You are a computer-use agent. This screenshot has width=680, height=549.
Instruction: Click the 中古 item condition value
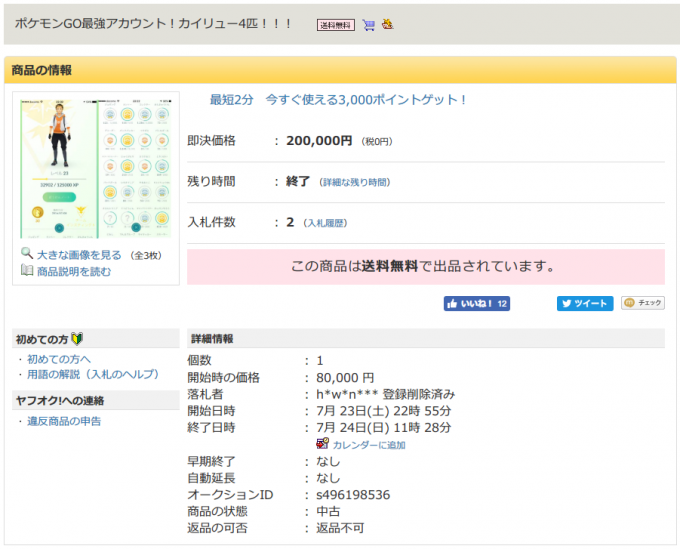point(328,512)
